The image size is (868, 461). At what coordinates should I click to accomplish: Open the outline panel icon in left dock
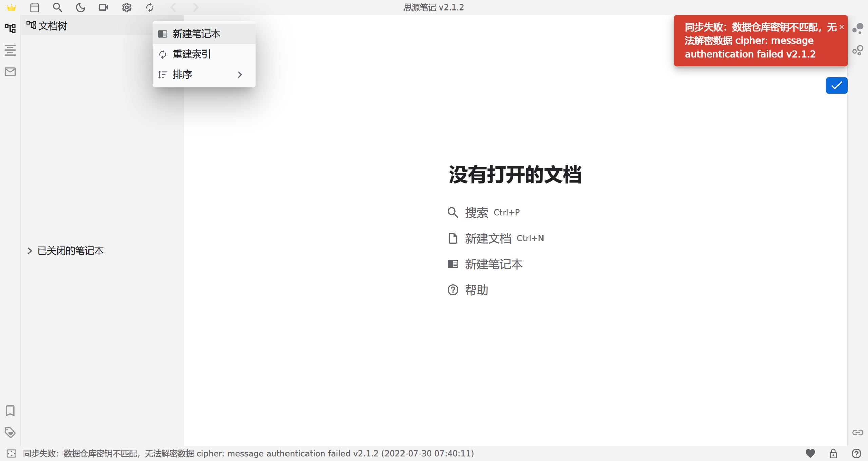pyautogui.click(x=10, y=50)
